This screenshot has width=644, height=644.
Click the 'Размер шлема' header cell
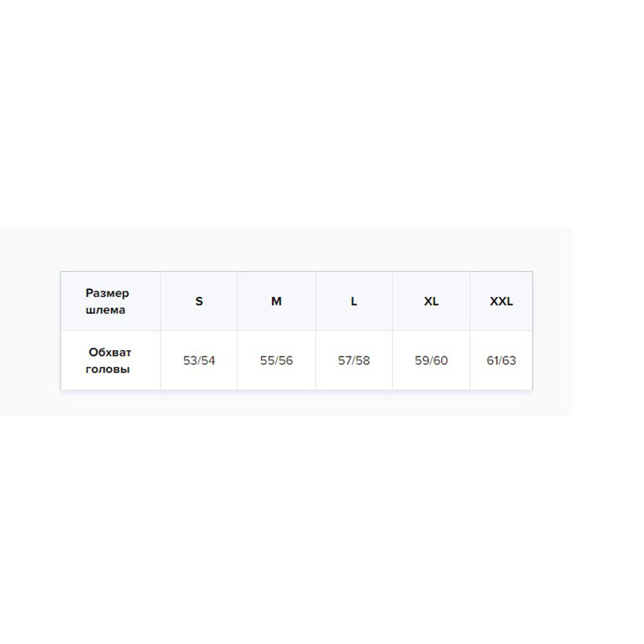(x=110, y=301)
